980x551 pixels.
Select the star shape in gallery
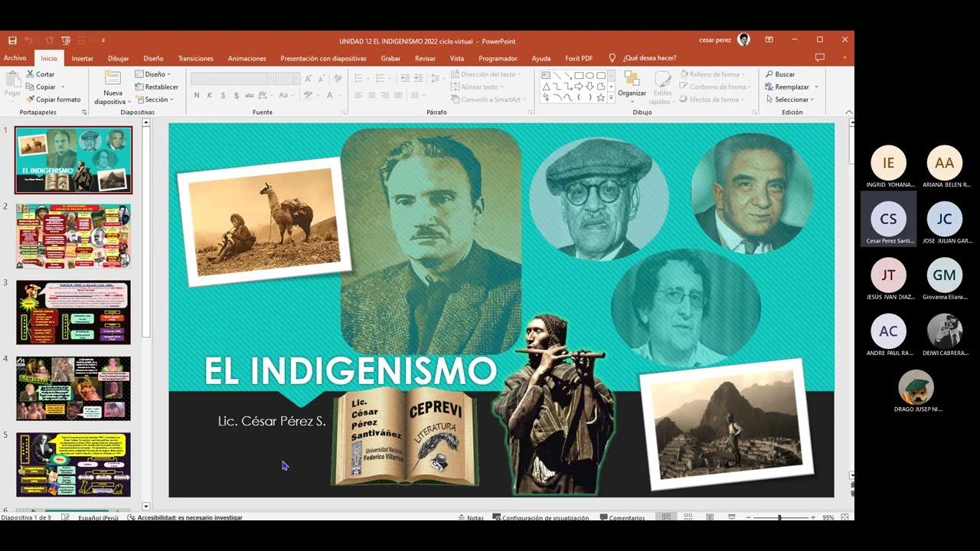[x=601, y=98]
